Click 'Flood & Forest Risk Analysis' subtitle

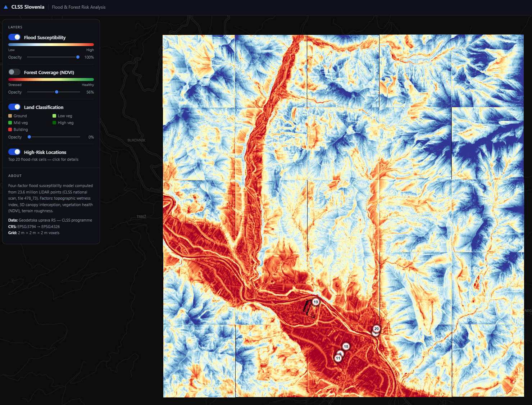click(79, 7)
